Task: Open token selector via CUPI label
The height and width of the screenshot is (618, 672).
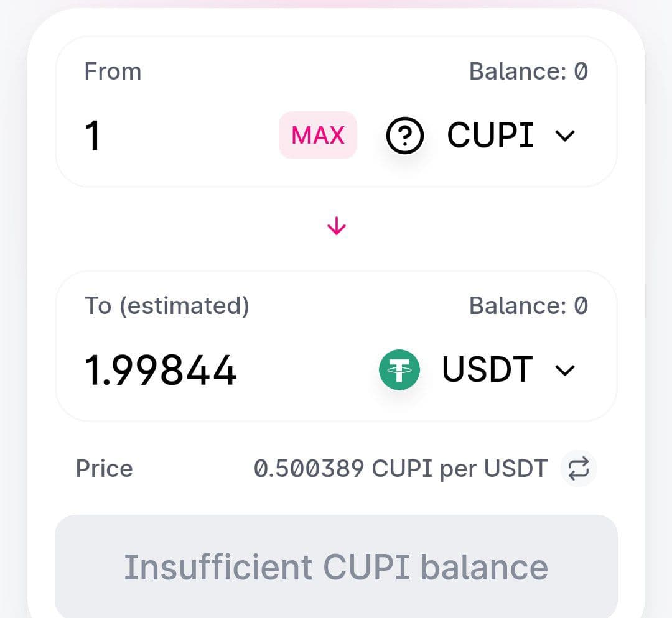Action: coord(490,135)
